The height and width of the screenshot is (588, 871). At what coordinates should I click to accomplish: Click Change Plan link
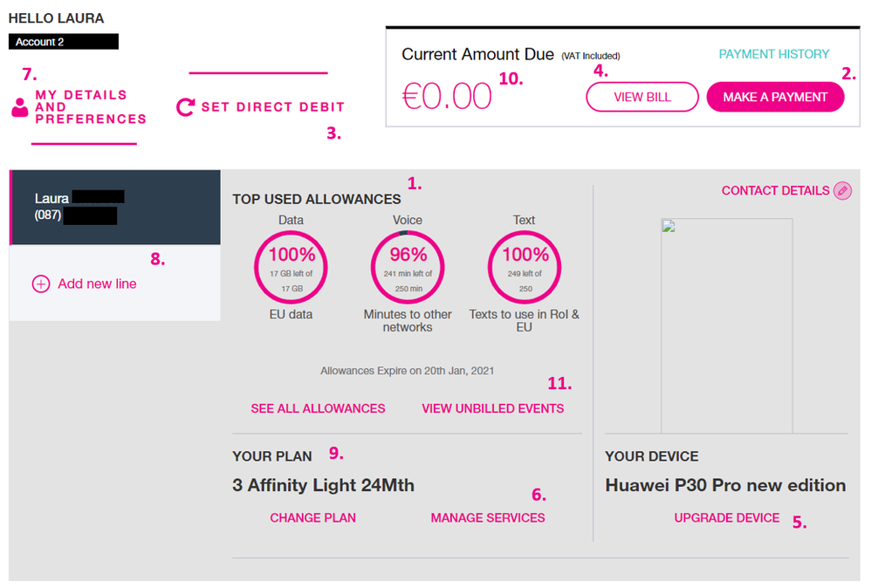[x=312, y=518]
